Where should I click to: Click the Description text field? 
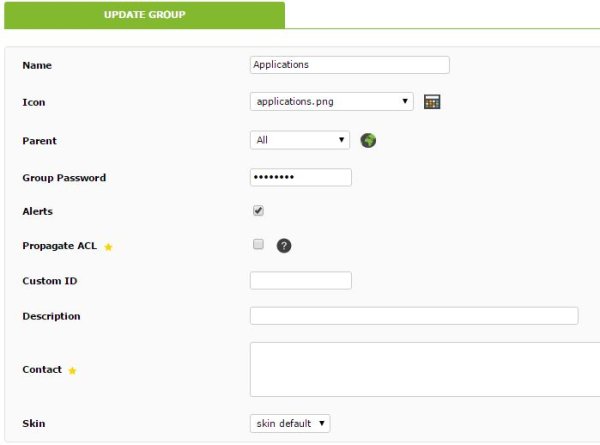[x=414, y=316]
